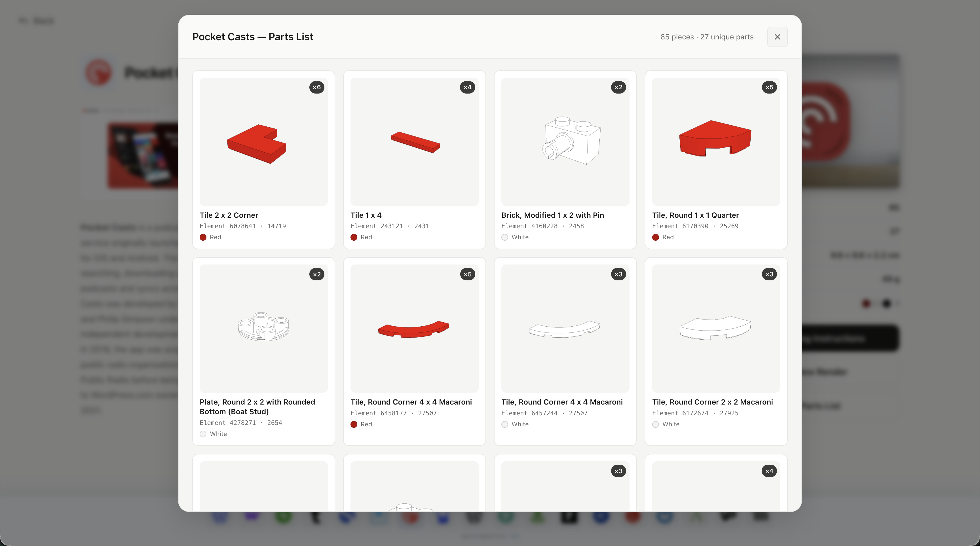Click the red swatch under Tile 1 x 4
This screenshot has height=546, width=980.
point(354,237)
